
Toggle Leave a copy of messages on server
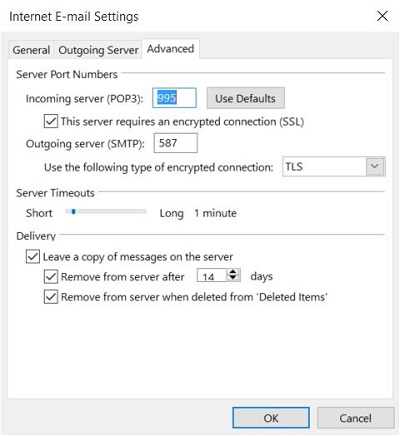point(33,257)
